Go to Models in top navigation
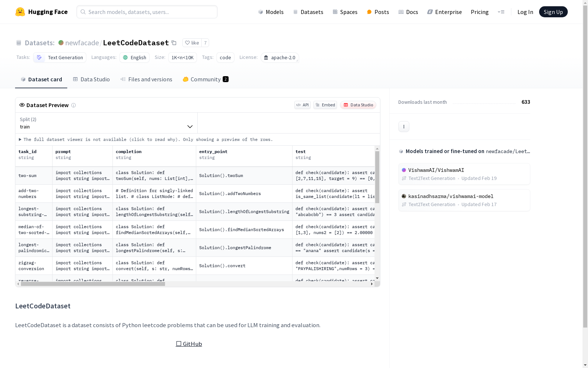Image resolution: width=588 pixels, height=368 pixels. (271, 12)
